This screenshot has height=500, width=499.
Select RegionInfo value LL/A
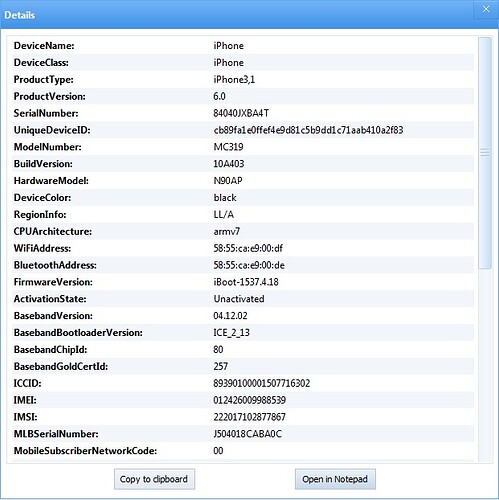coord(224,214)
